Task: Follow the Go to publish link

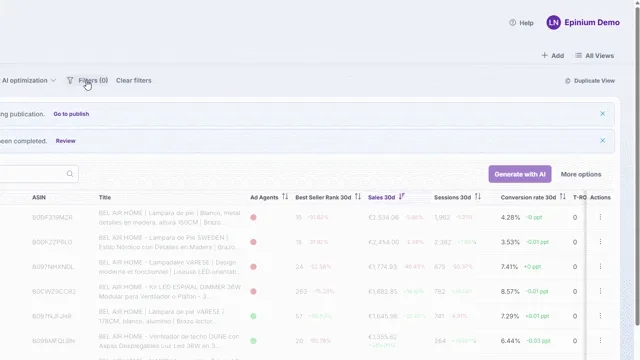Action: coord(71,114)
